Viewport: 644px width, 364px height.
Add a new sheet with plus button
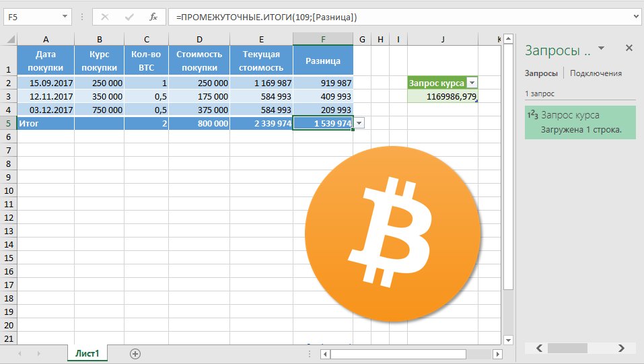pyautogui.click(x=135, y=354)
